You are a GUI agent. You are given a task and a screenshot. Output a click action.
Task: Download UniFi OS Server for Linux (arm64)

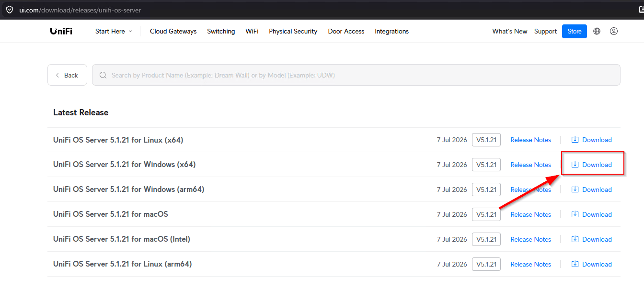click(x=592, y=264)
